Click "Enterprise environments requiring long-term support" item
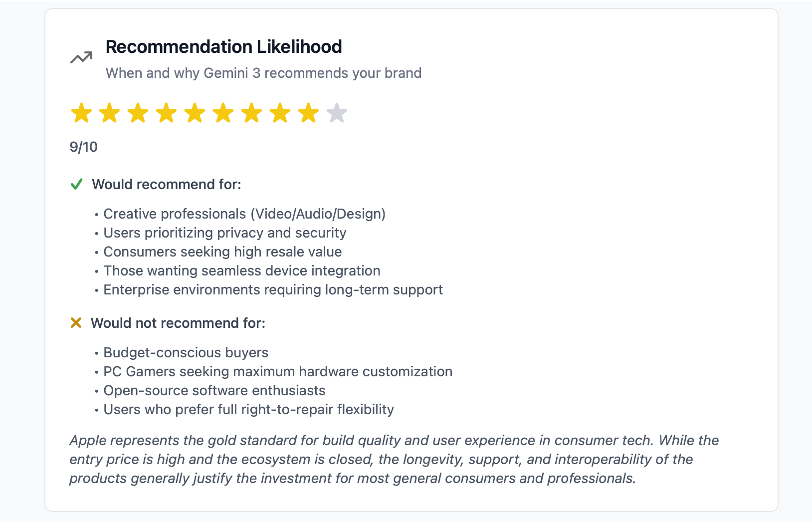 tap(273, 290)
